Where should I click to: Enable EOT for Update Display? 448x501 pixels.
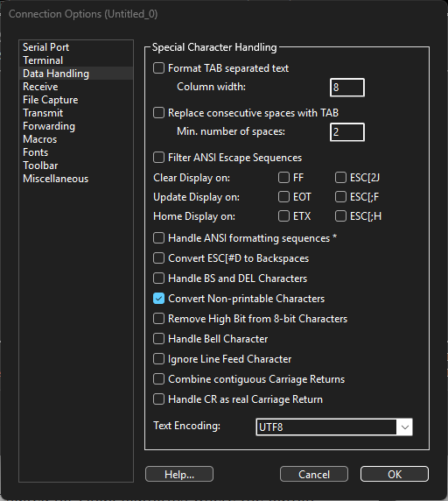[283, 197]
